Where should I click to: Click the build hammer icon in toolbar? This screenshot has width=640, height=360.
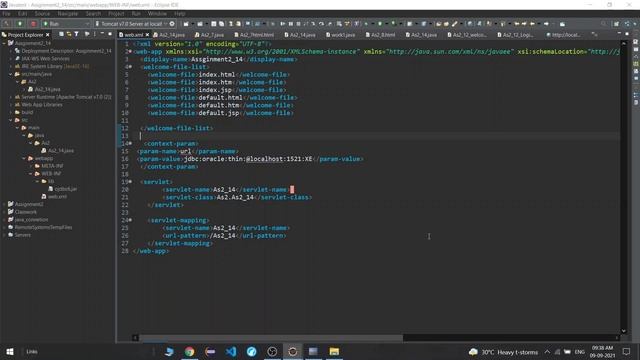(x=7, y=24)
